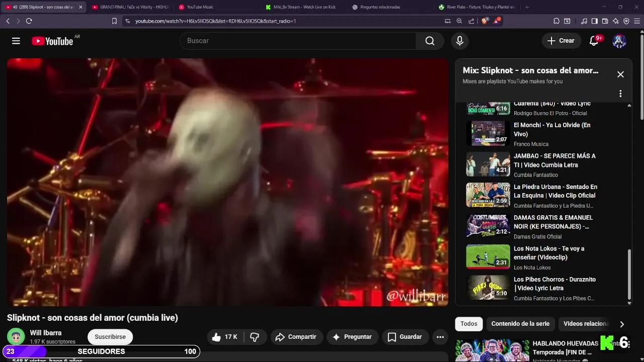The width and height of the screenshot is (644, 362).
Task: Play El Monchi - Ya La Olvide
Action: [x=544, y=134]
